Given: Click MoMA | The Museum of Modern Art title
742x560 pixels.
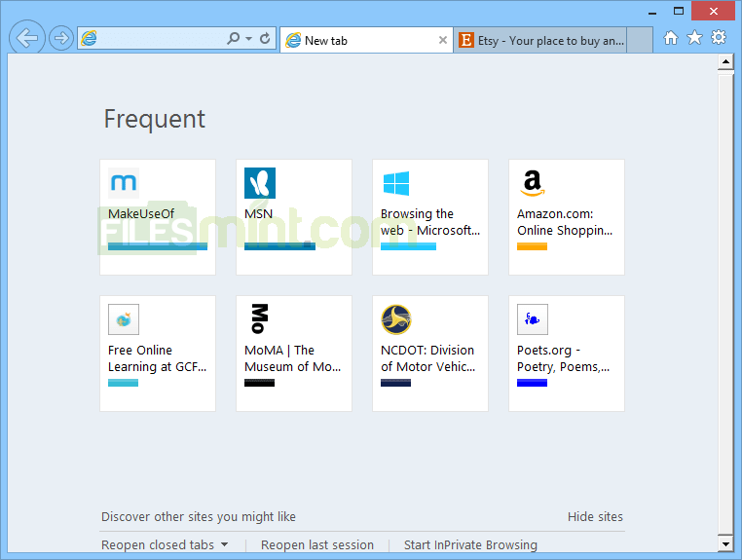Looking at the screenshot, I should (x=292, y=358).
